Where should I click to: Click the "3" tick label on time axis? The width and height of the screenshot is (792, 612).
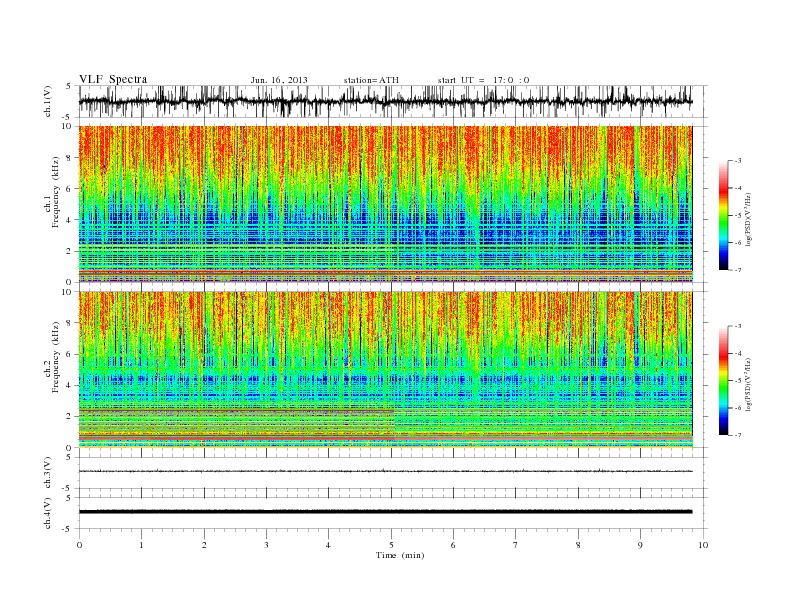point(266,545)
